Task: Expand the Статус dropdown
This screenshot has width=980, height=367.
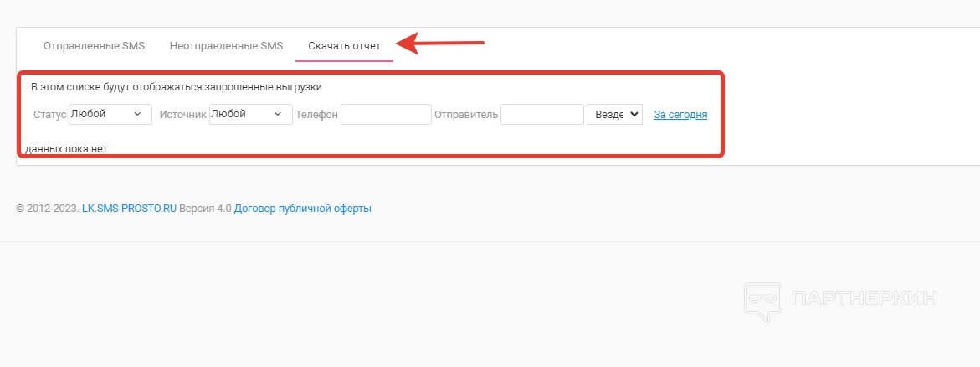Action: point(110,114)
